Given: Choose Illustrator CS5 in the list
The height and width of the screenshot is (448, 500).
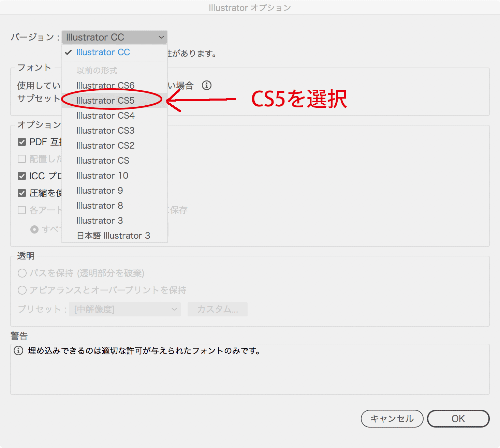Looking at the screenshot, I should click(115, 101).
